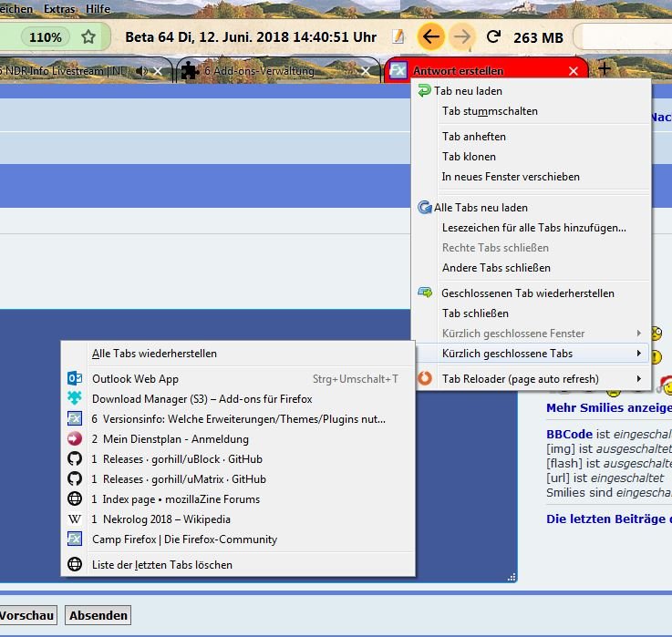The width and height of the screenshot is (672, 637).
Task: Click the back arrow navigation button
Action: [x=431, y=37]
